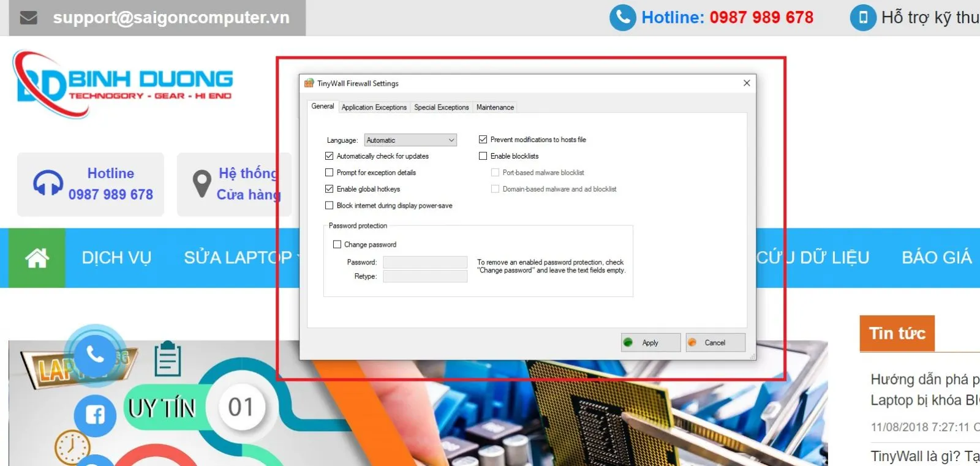Click the resize grip of the settings dialog
This screenshot has height=466, width=980.
(x=752, y=356)
